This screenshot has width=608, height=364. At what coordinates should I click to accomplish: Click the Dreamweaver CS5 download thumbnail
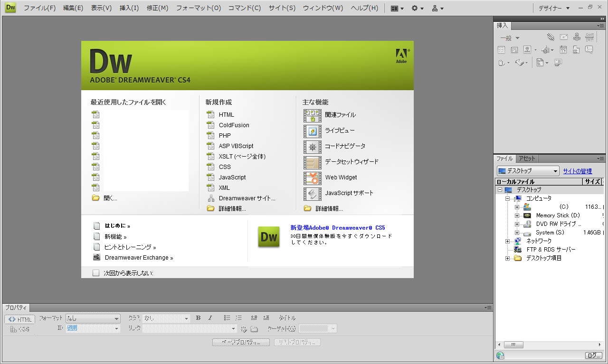269,237
